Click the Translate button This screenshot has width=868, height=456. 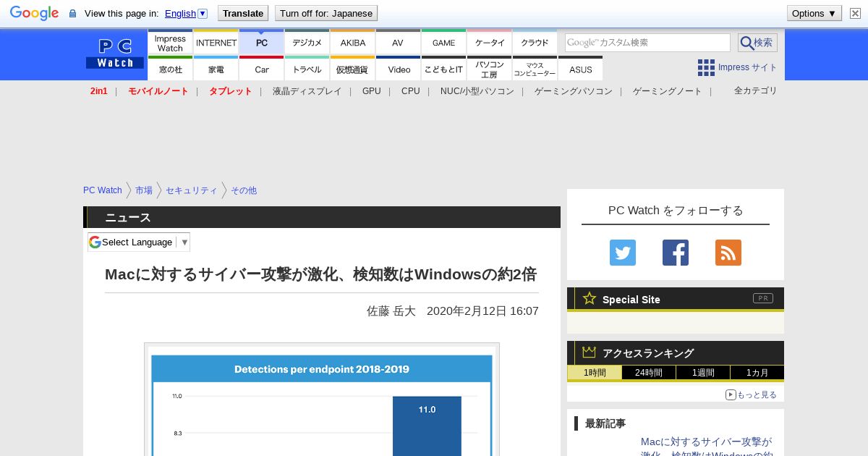coord(242,13)
